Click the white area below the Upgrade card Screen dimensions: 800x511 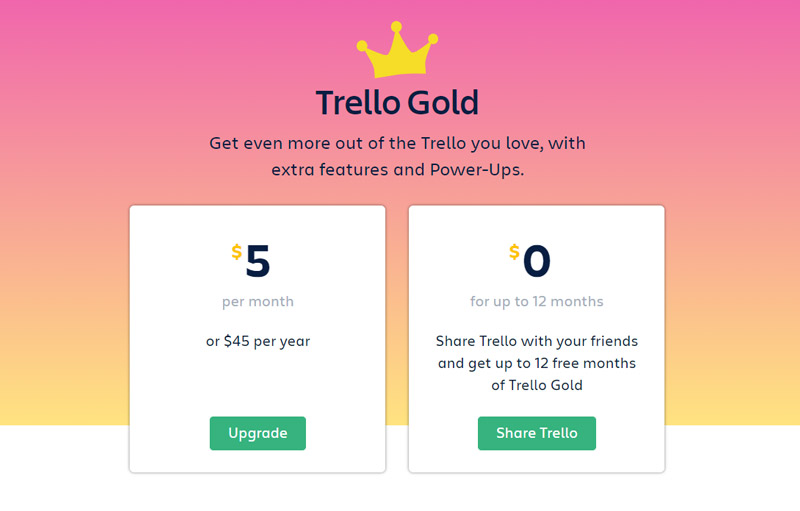tap(258, 492)
